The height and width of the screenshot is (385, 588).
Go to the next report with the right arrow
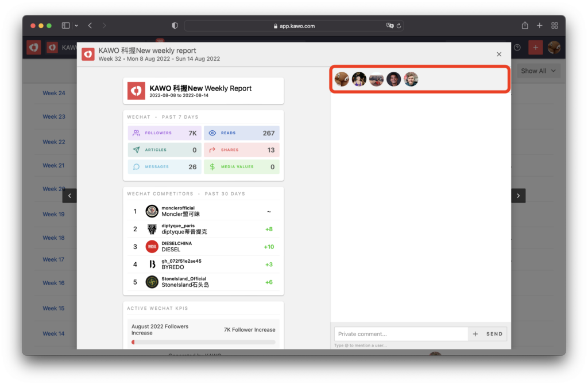click(x=519, y=196)
